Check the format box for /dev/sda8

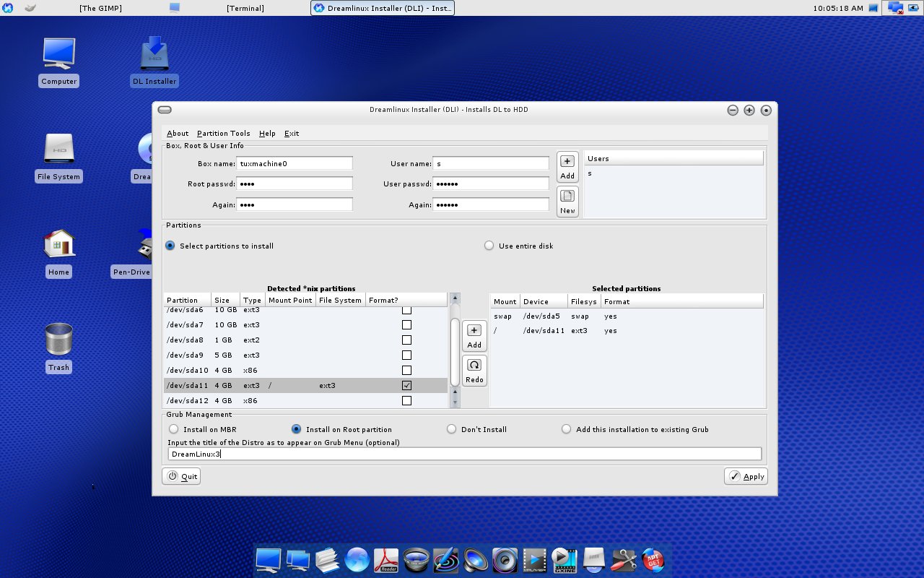pos(406,340)
